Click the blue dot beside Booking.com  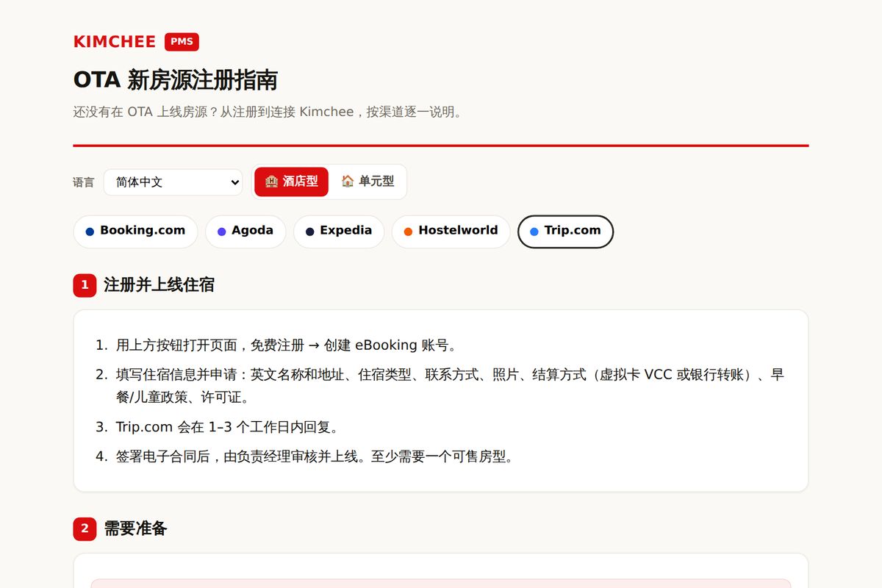pos(90,232)
